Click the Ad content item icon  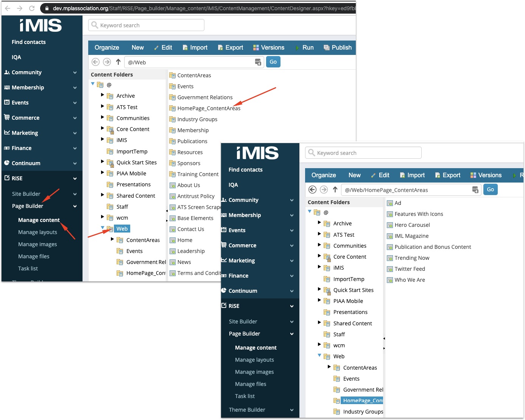click(x=390, y=203)
